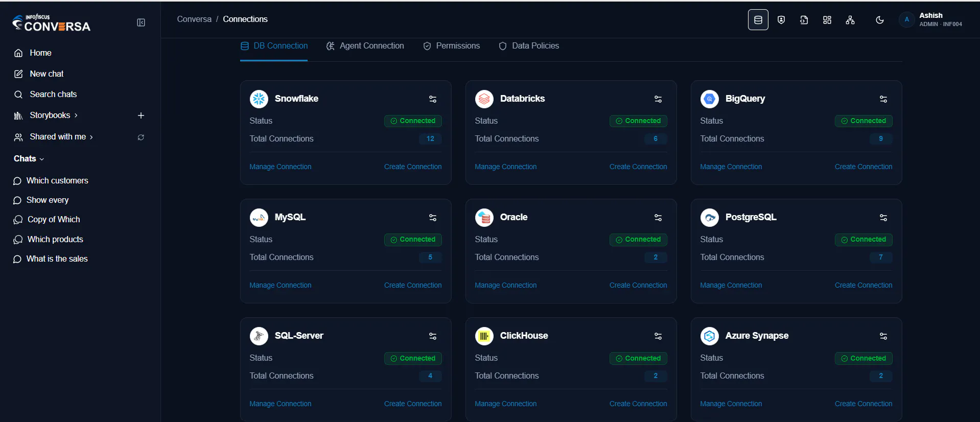Click the Databricks logo icon
The width and height of the screenshot is (980, 422).
(484, 99)
